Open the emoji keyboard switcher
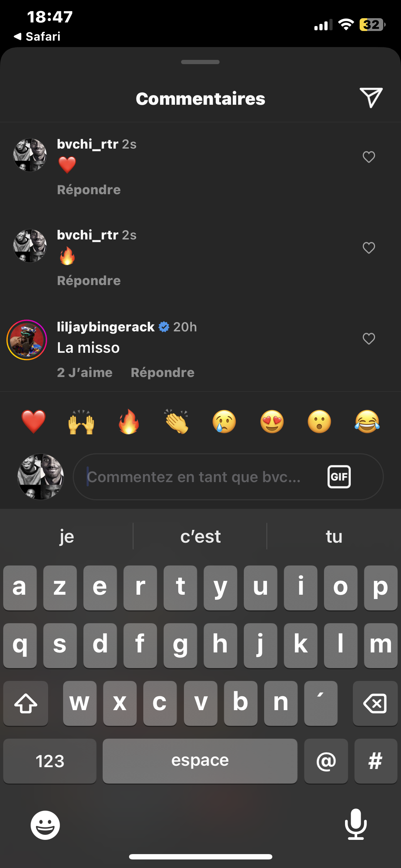The width and height of the screenshot is (401, 868). click(45, 825)
